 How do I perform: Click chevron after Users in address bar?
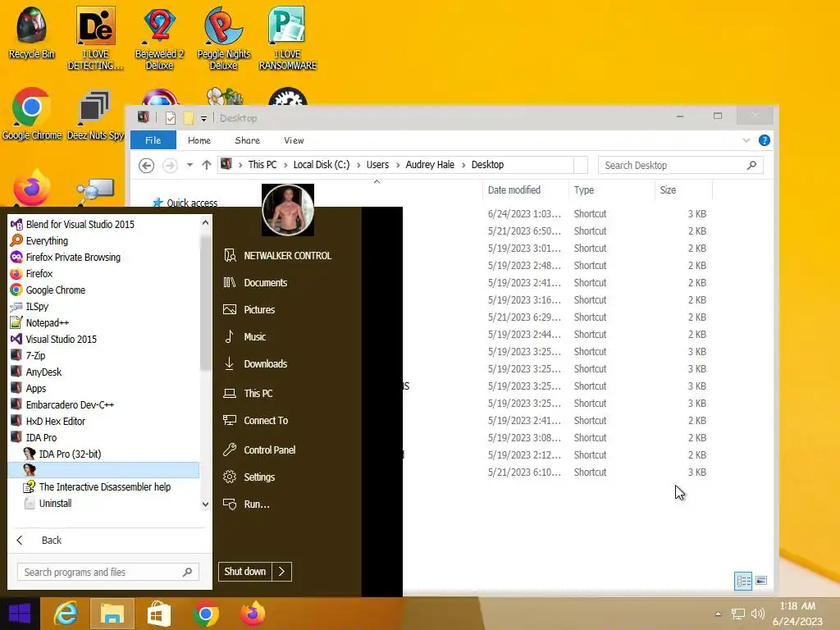[398, 165]
